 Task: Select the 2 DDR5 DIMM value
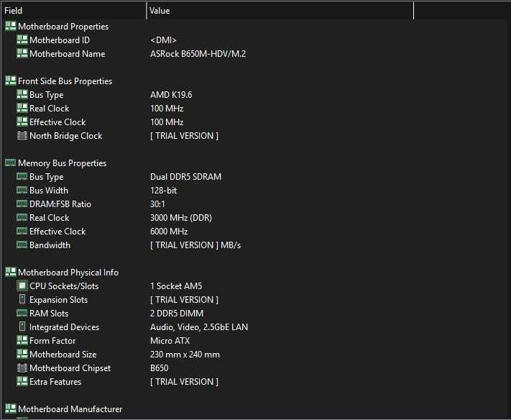177,314
